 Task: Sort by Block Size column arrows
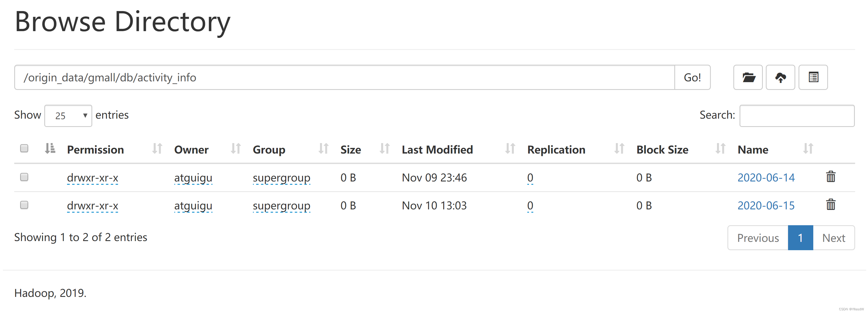pos(720,149)
